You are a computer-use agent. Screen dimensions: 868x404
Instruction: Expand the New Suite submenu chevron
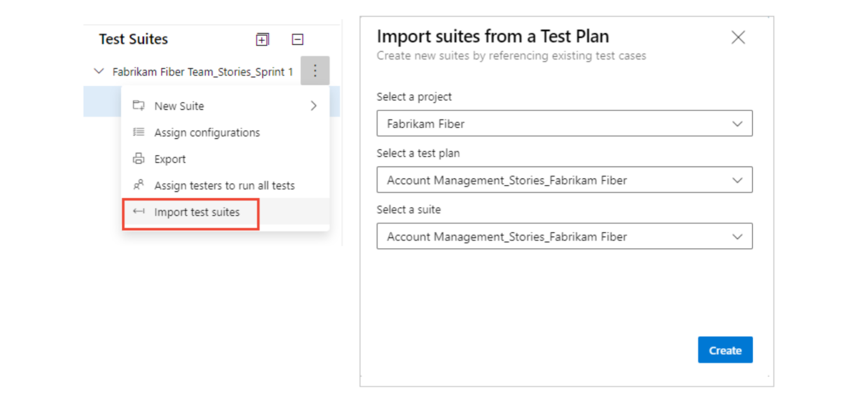click(x=314, y=106)
